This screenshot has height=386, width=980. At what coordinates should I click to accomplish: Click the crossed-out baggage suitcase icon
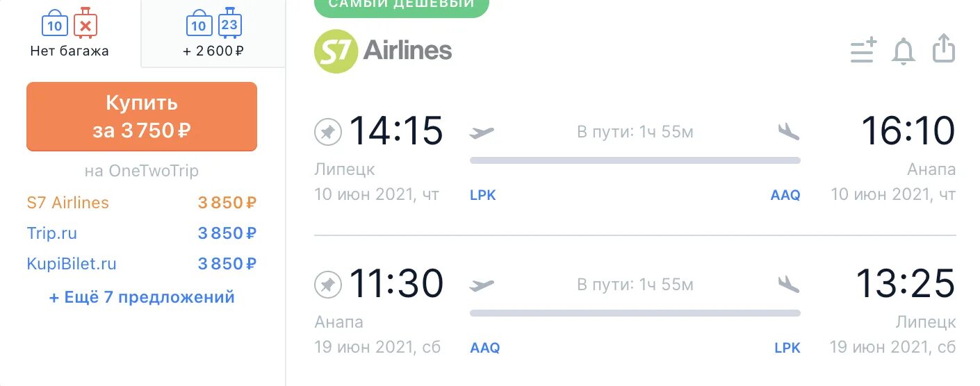(85, 24)
